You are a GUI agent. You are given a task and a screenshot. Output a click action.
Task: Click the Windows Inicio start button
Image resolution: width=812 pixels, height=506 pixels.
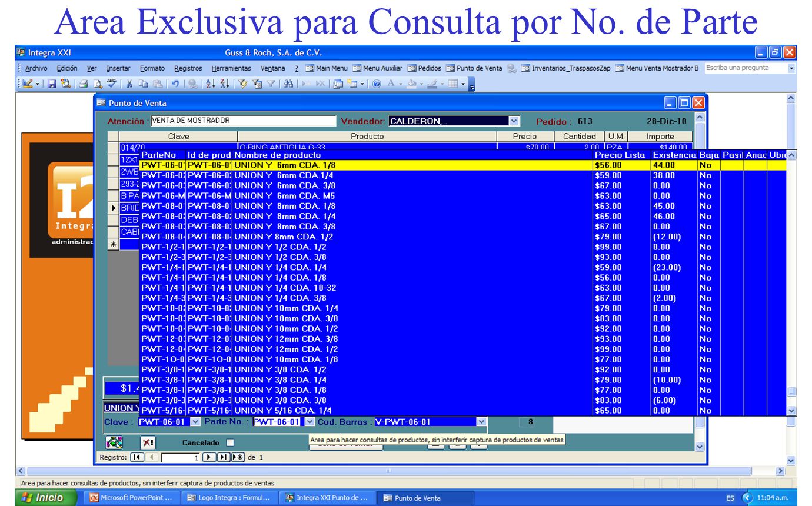click(x=40, y=498)
